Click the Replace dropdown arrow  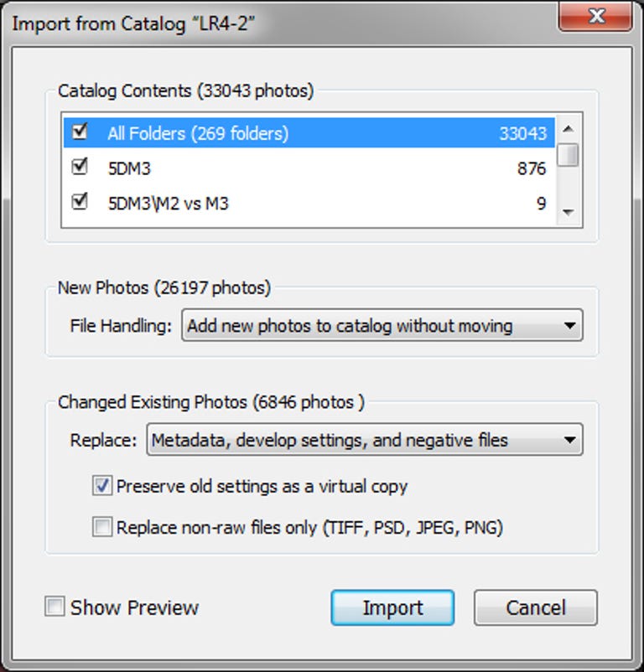570,439
